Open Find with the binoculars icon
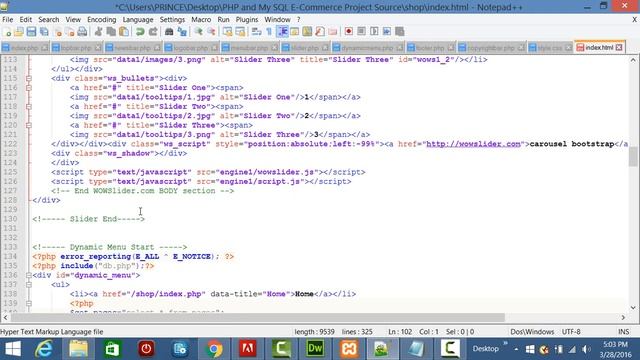Screen dimensions: 640x360 (169, 31)
